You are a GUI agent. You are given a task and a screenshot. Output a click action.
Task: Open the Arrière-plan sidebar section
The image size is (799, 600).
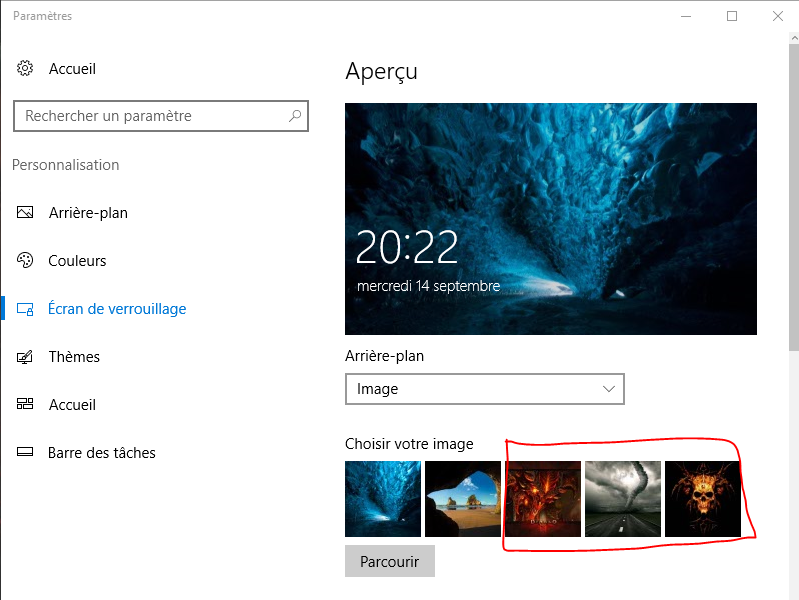point(88,213)
